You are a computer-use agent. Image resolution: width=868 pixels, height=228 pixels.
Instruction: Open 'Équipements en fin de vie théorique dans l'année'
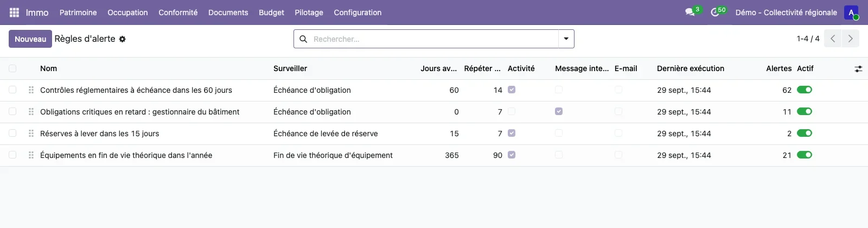tap(126, 155)
